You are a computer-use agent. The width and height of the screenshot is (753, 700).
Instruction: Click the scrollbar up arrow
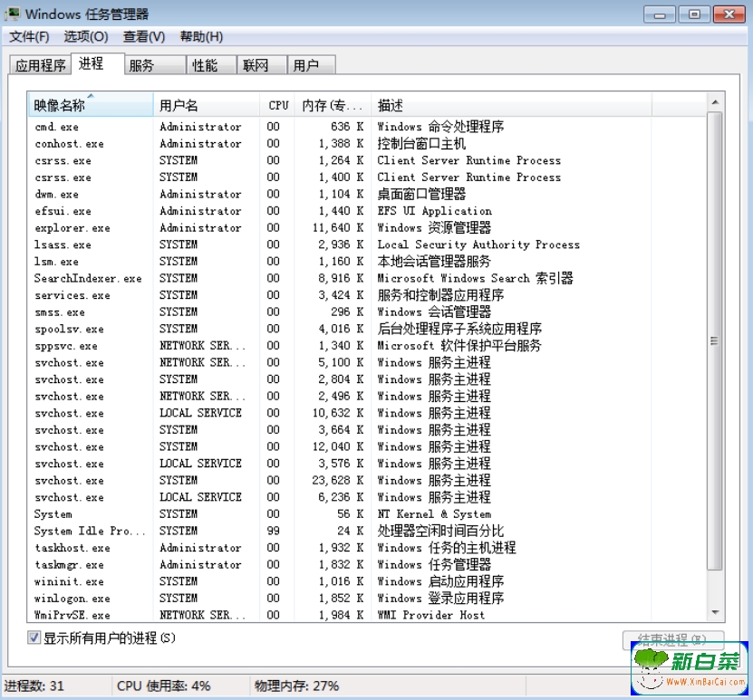pos(715,101)
